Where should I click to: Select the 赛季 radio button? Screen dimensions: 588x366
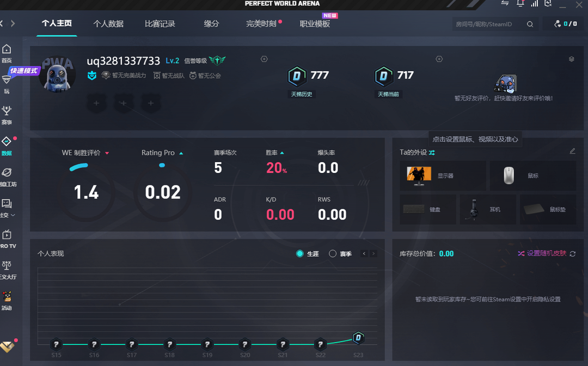coord(333,253)
